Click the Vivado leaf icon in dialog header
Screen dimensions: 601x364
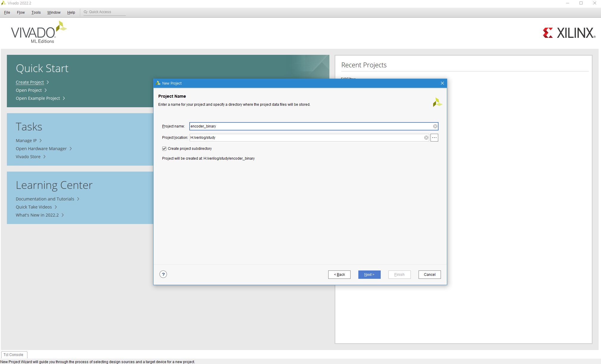pos(437,102)
